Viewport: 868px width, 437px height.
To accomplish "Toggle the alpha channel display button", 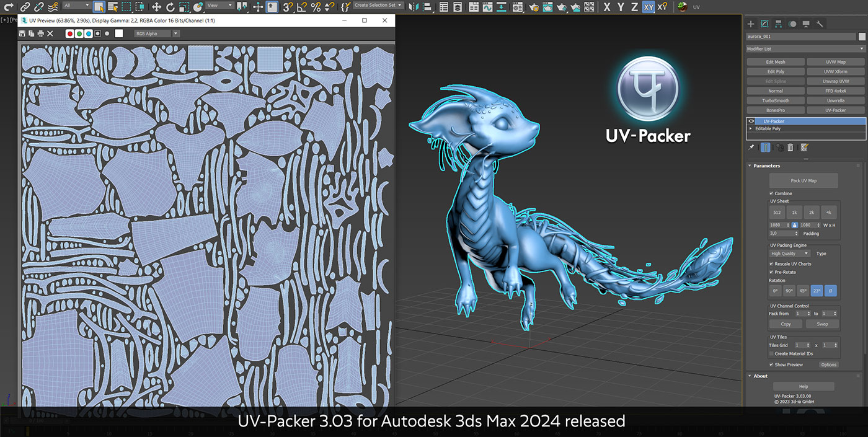I will 98,33.
